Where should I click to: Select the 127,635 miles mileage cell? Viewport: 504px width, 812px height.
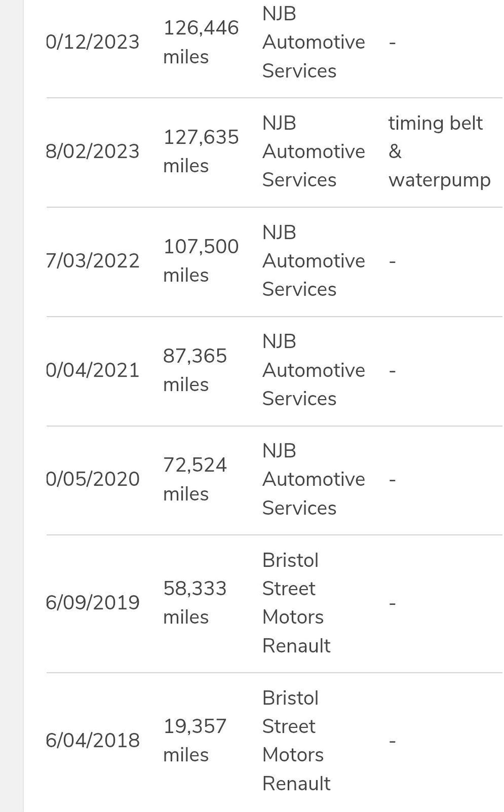tap(201, 152)
